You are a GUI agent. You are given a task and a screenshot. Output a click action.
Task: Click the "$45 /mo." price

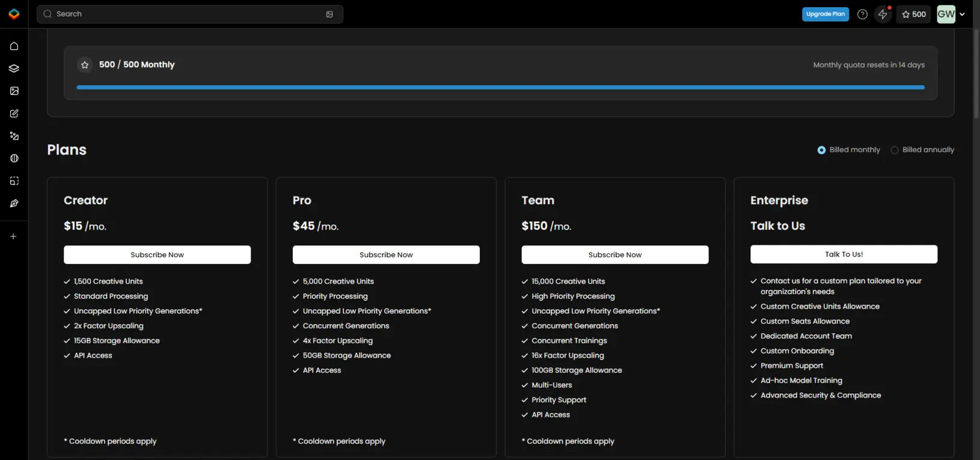[x=316, y=226]
